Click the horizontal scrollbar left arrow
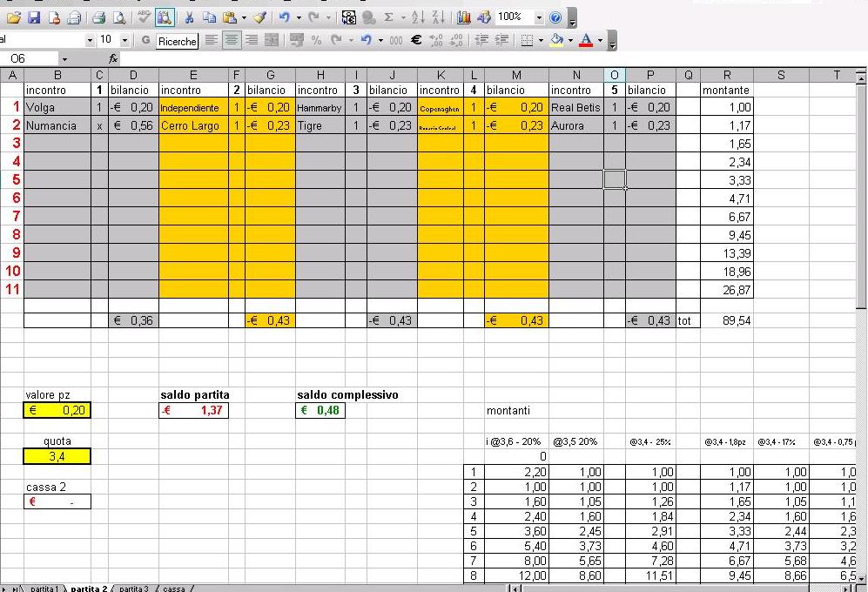 tap(515, 589)
